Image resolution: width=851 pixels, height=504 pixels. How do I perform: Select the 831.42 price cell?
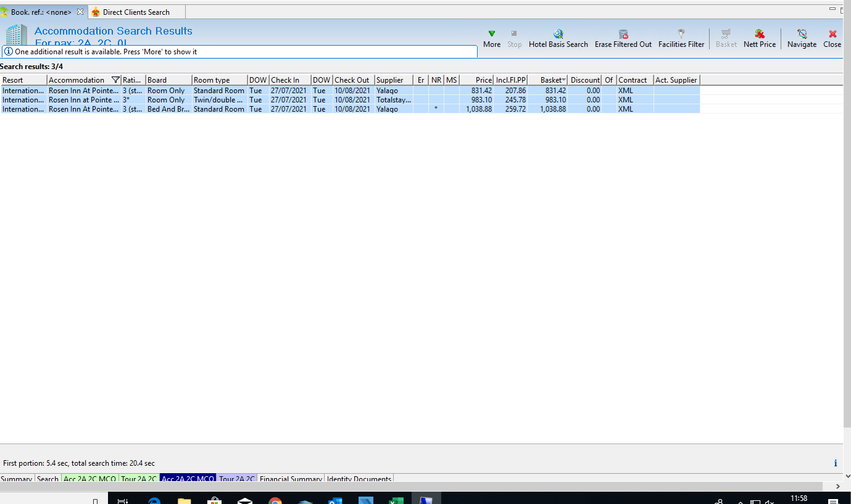click(x=476, y=91)
